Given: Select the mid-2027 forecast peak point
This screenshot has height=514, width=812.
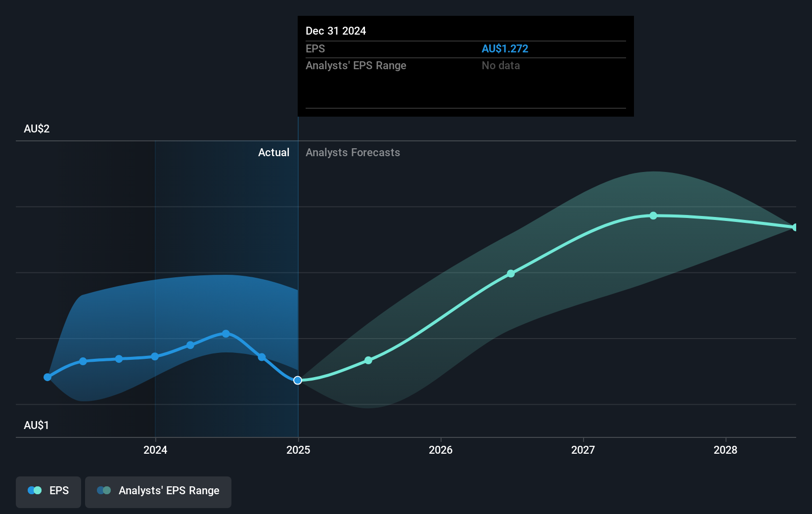Looking at the screenshot, I should [x=653, y=215].
